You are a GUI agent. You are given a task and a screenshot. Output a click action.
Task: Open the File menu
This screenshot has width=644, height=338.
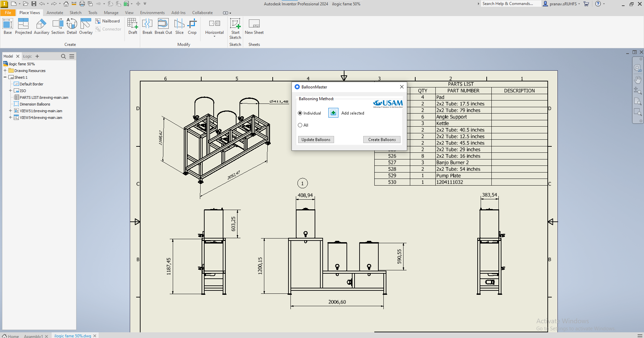point(8,13)
